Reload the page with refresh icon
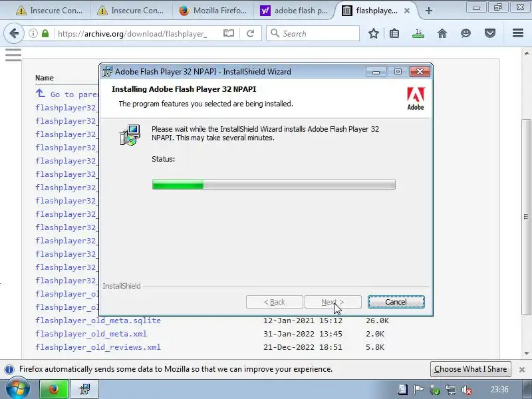Viewport: 532px width, 399px height. 251,33
